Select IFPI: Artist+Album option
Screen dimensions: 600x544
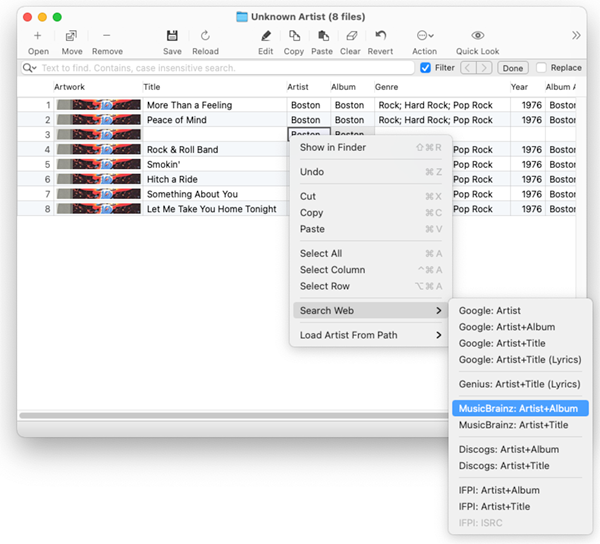click(x=520, y=490)
